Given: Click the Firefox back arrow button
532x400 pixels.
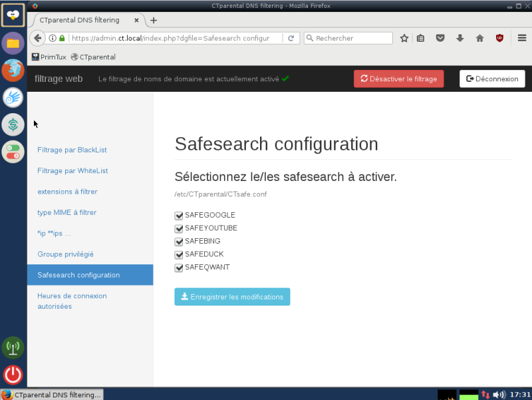Looking at the screenshot, I should tap(38, 38).
